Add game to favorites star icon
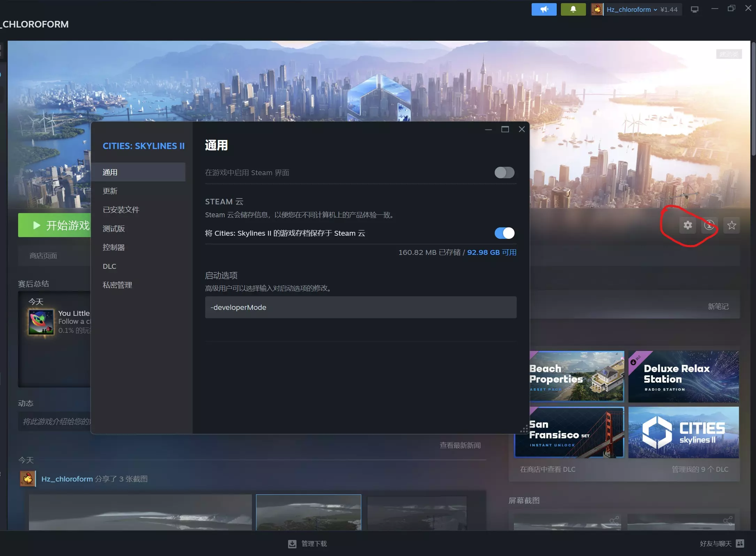Screen dimensions: 756x556 pos(731,225)
